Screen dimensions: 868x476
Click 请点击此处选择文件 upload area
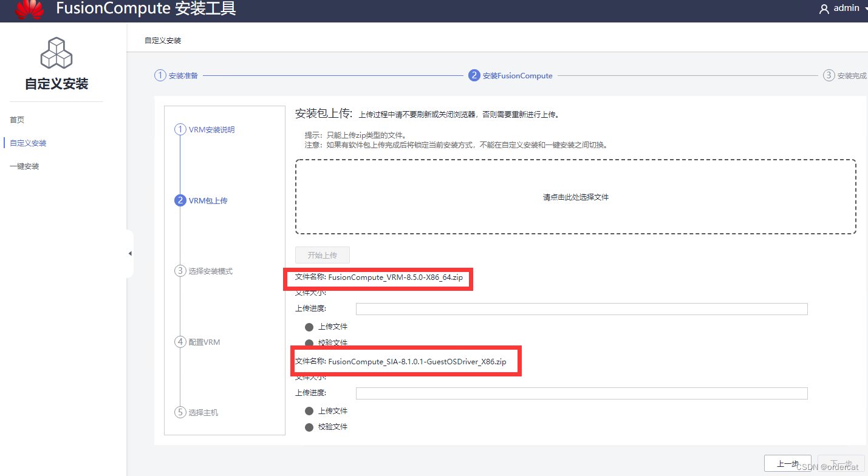tap(575, 197)
